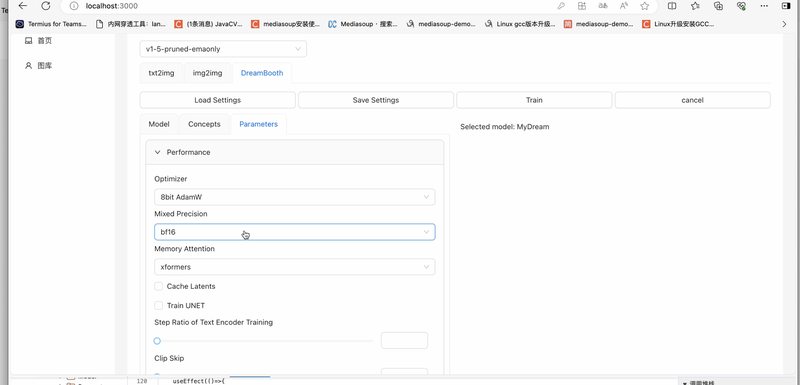Start training with the Train button
The image size is (800, 385).
pos(534,100)
